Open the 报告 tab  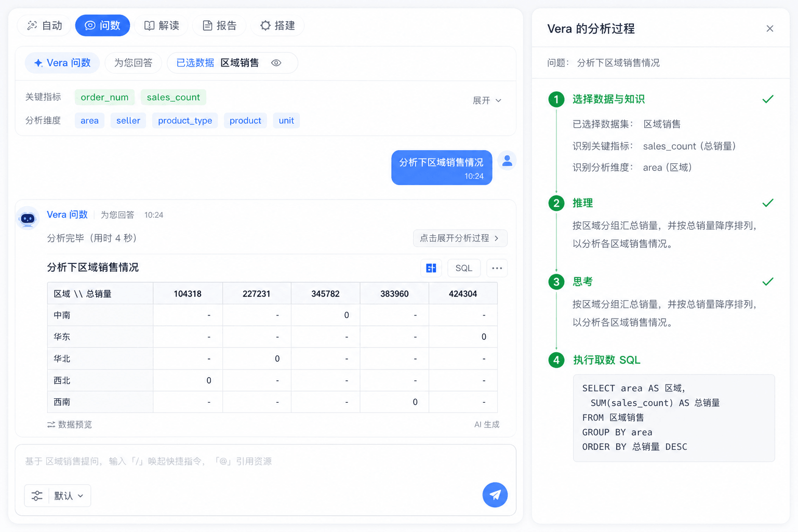click(219, 25)
